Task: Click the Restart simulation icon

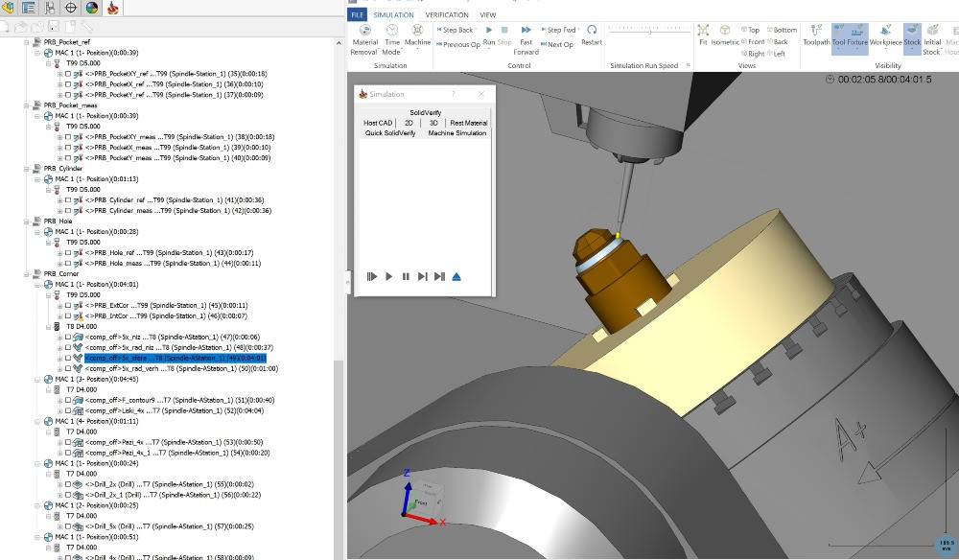Action: (x=591, y=29)
